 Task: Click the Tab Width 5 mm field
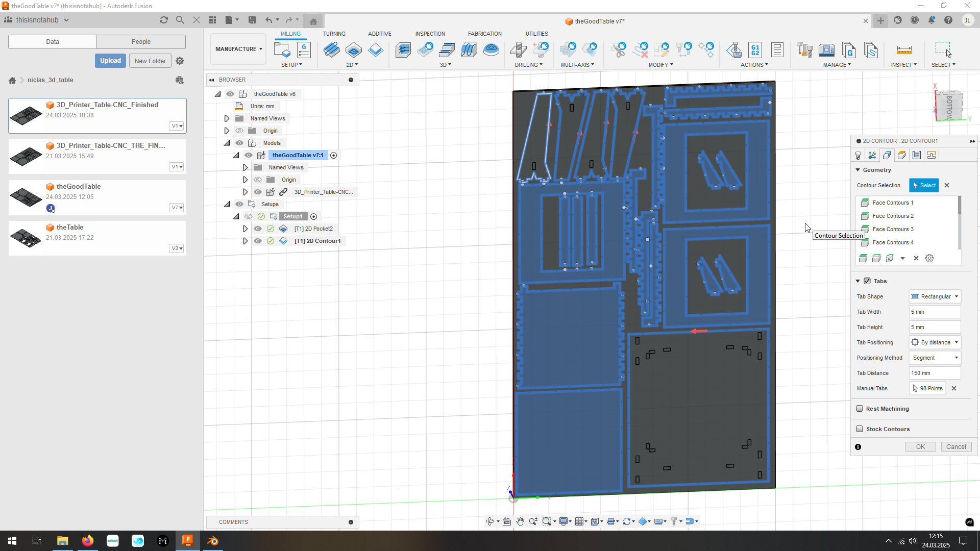(935, 312)
